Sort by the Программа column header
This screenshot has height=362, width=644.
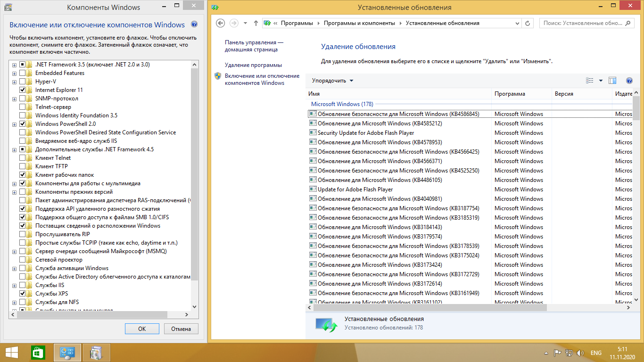521,94
